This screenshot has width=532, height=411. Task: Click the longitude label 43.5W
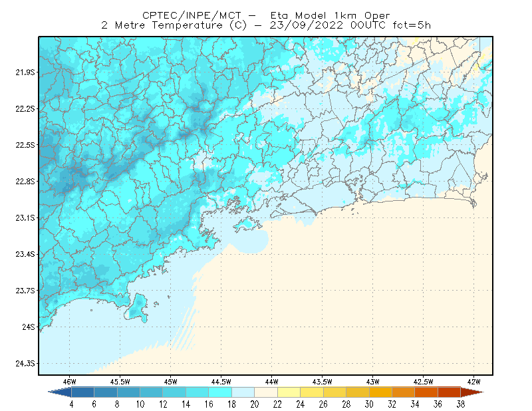pyautogui.click(x=322, y=382)
